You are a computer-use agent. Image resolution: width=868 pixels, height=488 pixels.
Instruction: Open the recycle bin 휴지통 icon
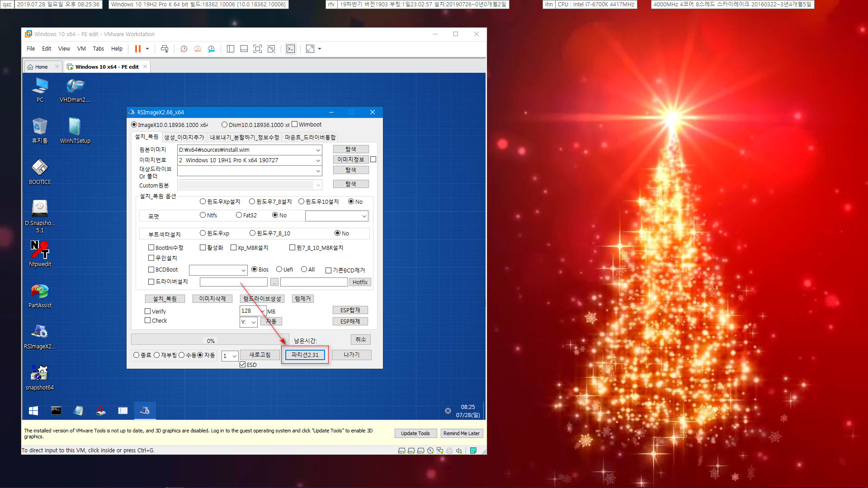40,131
